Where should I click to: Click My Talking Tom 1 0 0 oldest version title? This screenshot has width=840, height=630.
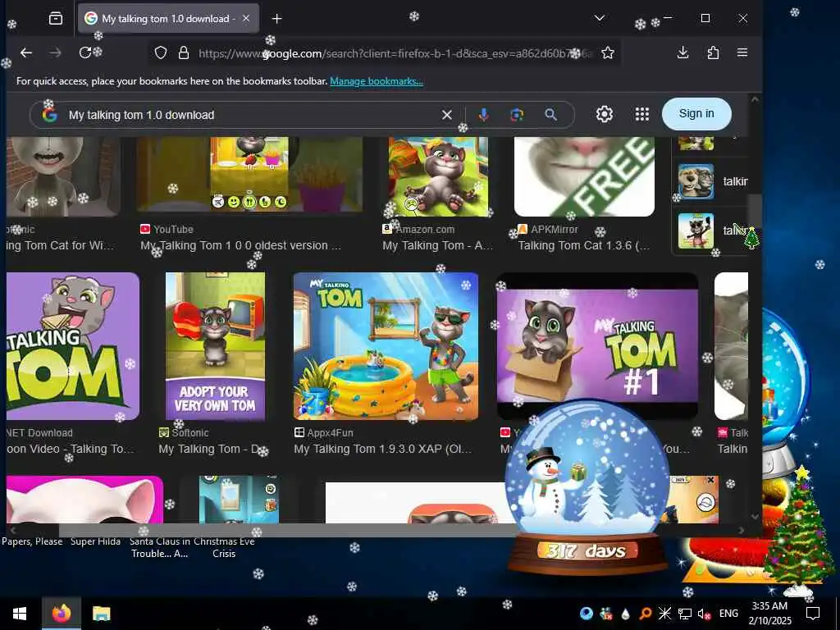pyautogui.click(x=240, y=245)
